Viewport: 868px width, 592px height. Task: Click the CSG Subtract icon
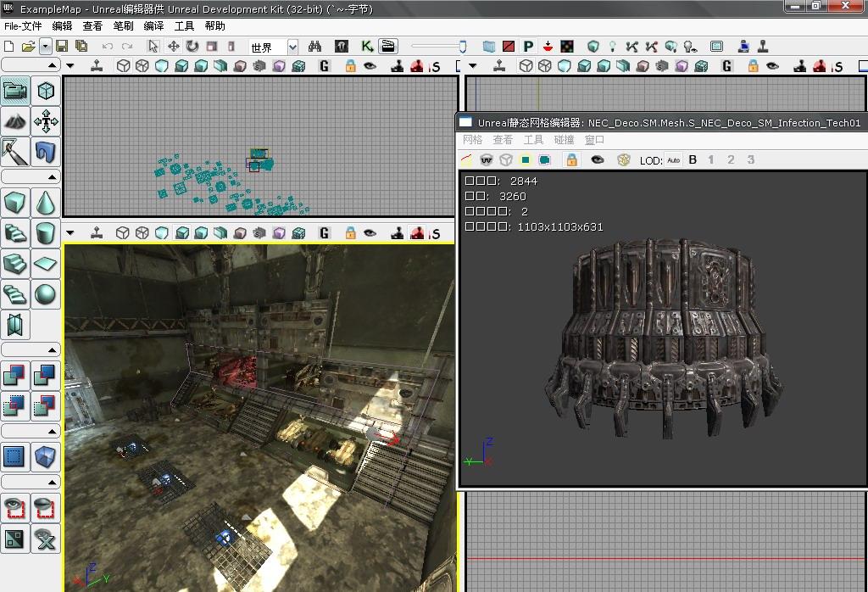(x=46, y=376)
